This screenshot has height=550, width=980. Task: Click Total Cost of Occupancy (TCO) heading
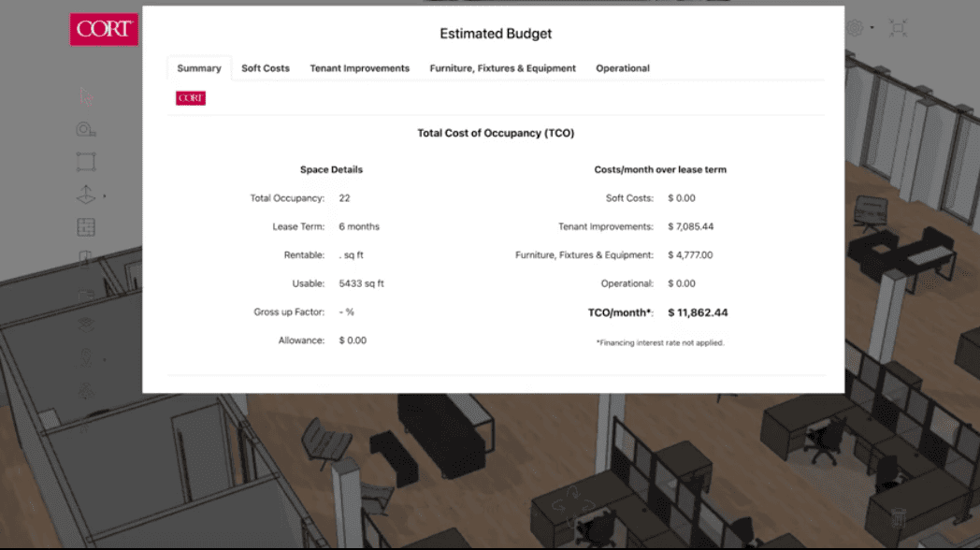[x=496, y=133]
